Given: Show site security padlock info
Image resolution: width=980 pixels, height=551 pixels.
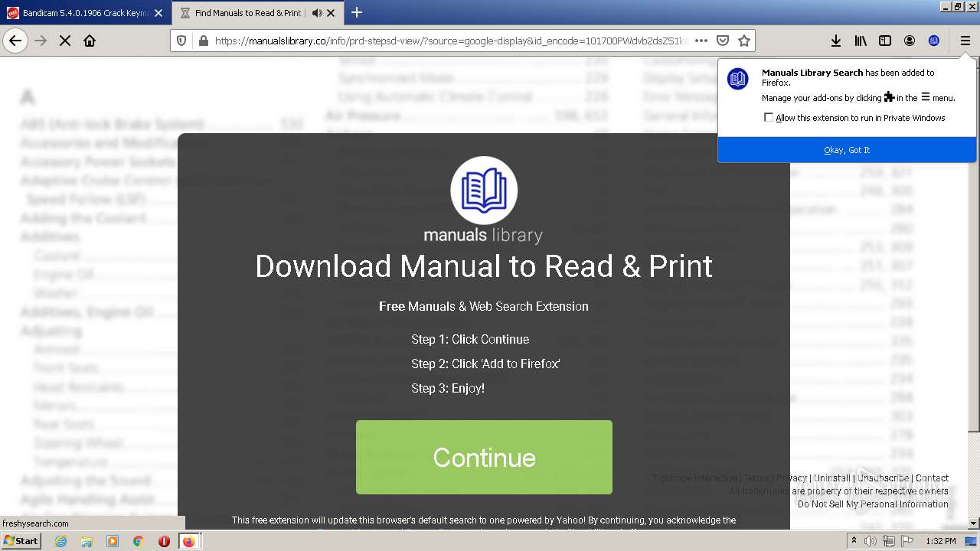Looking at the screenshot, I should click(203, 41).
